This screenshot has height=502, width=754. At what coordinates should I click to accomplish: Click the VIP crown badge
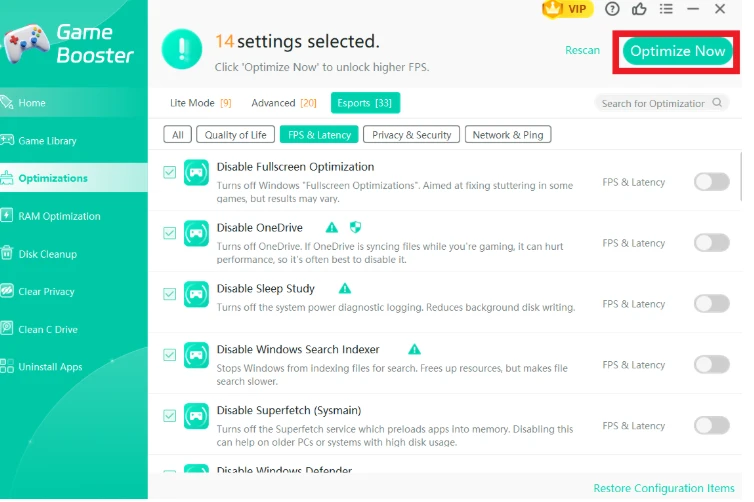point(566,9)
